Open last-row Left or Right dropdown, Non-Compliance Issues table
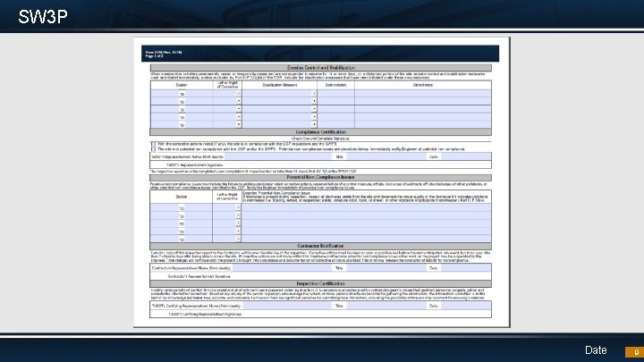Screen dimensions: 644x362 click(x=238, y=239)
